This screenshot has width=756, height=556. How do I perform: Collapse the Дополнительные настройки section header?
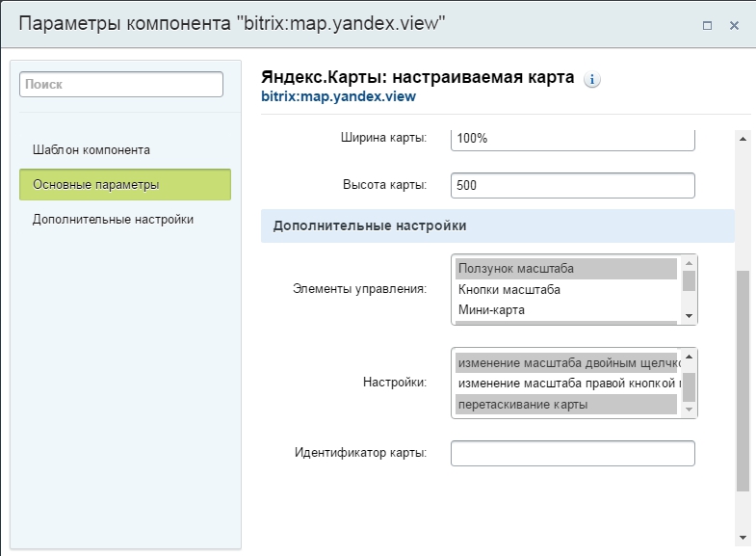[498, 225]
